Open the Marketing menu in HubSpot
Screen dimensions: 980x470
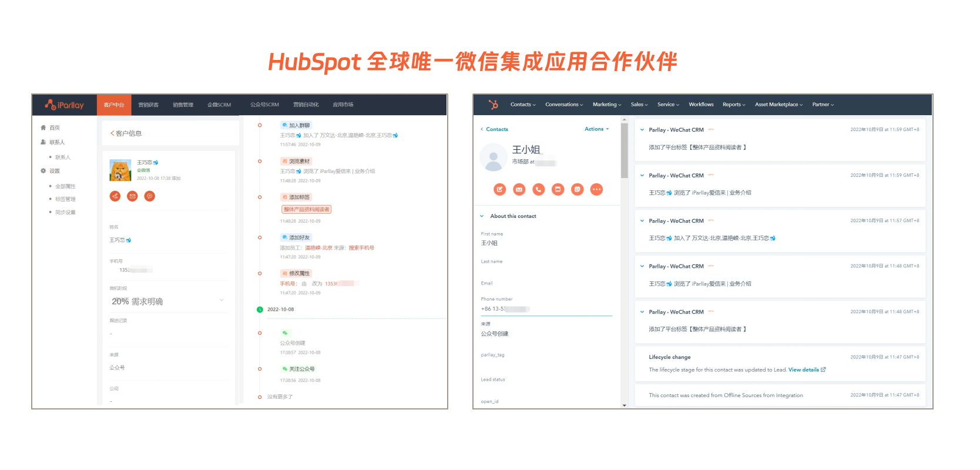pyautogui.click(x=606, y=105)
